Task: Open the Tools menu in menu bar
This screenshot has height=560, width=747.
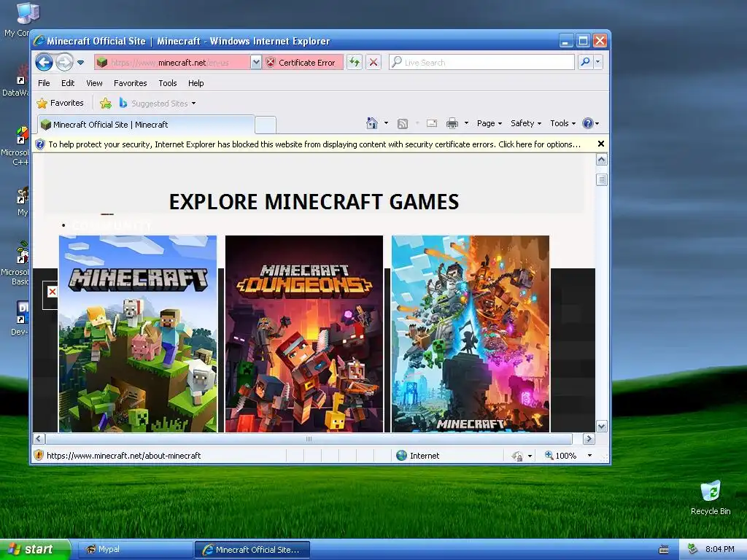Action: pos(168,83)
